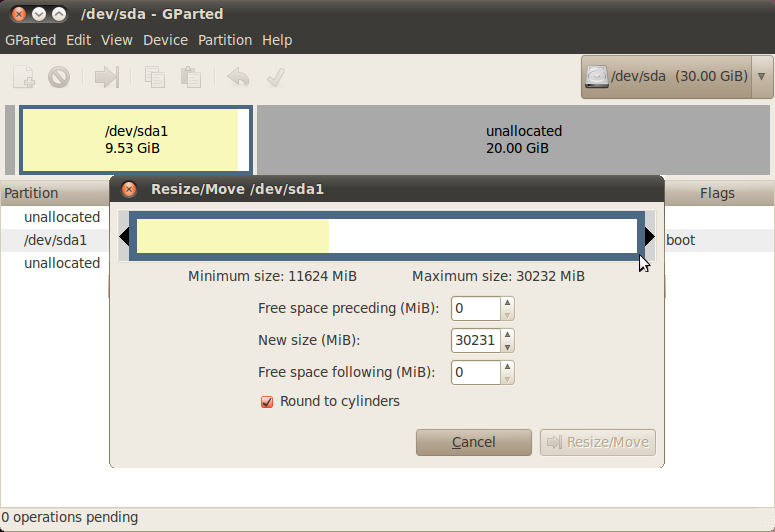
Task: Select the /dev/sda1 row in partition list
Action: coord(54,240)
